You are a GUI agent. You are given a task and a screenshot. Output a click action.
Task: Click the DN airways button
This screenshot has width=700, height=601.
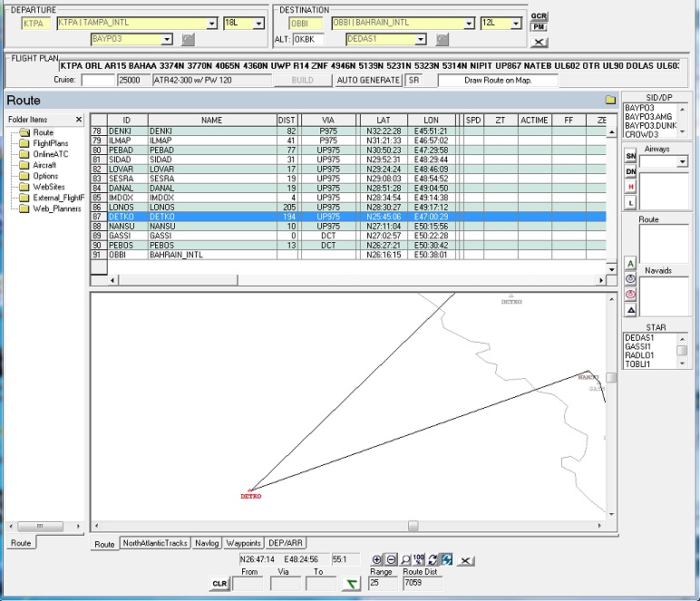630,171
